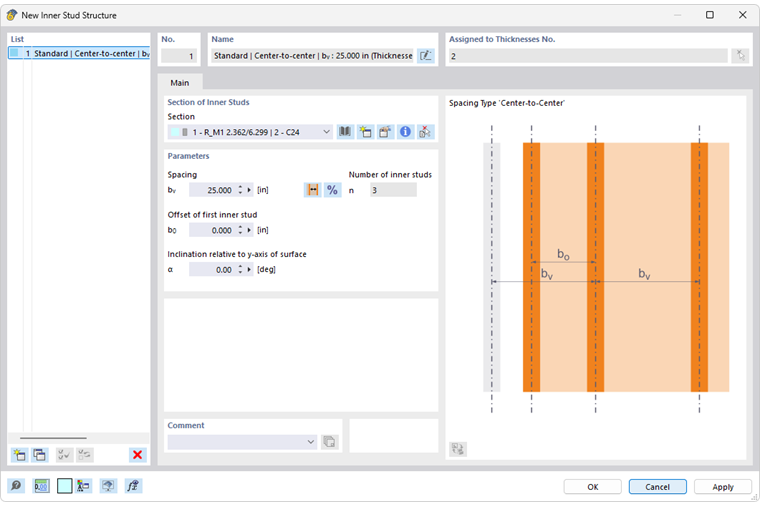Click the icon right of section info
The height and width of the screenshot is (507, 760).
point(425,132)
